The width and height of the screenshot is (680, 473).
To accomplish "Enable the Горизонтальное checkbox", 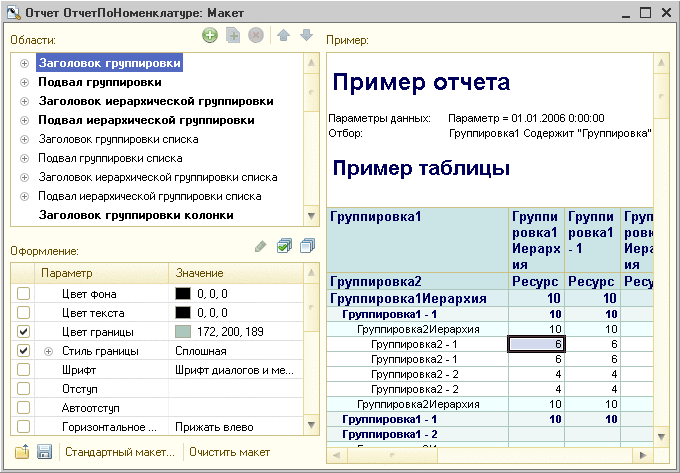I will pos(23,427).
